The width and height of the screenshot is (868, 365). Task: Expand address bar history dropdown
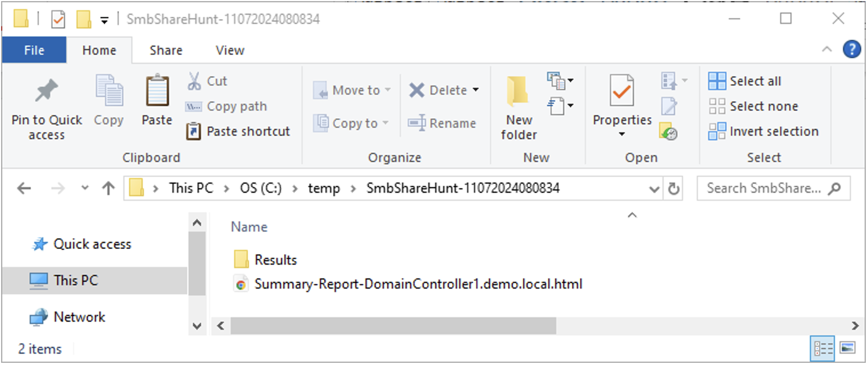tap(654, 189)
